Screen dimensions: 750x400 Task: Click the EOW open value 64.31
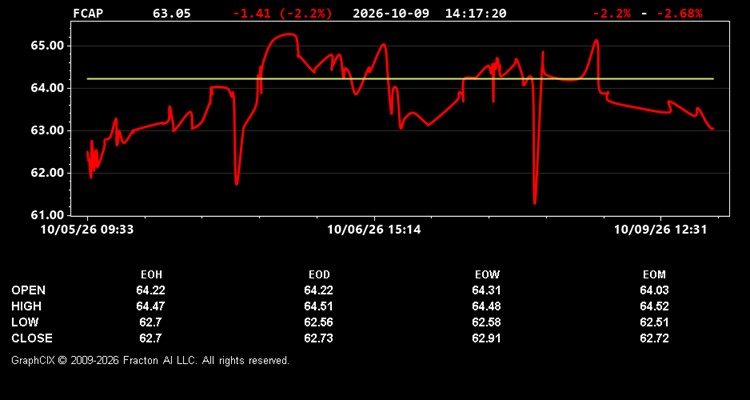486,290
